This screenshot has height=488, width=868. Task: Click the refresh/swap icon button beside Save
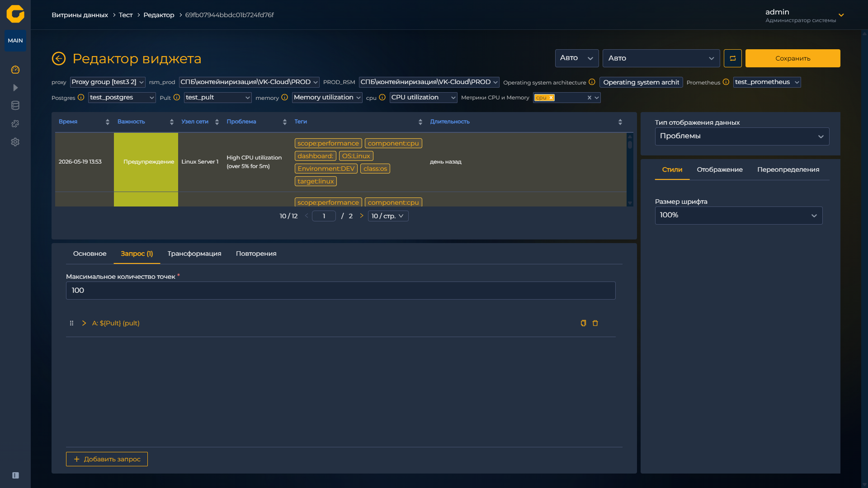coord(733,58)
